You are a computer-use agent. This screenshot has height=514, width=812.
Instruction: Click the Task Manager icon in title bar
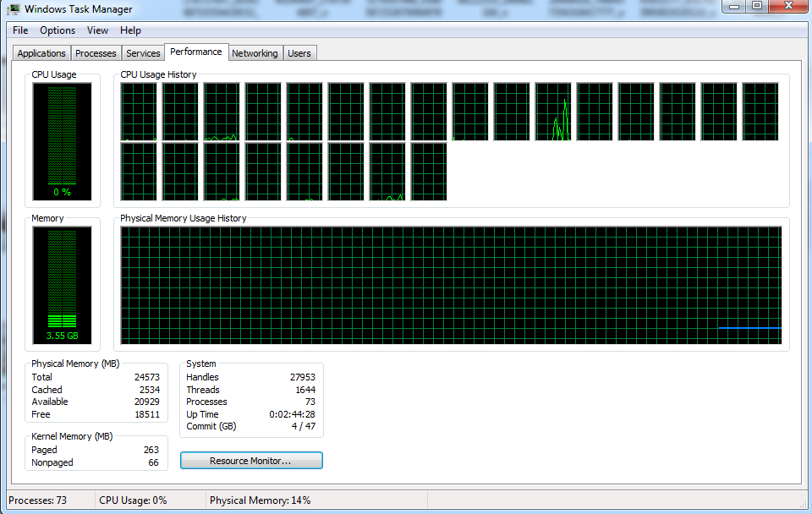pyautogui.click(x=14, y=9)
